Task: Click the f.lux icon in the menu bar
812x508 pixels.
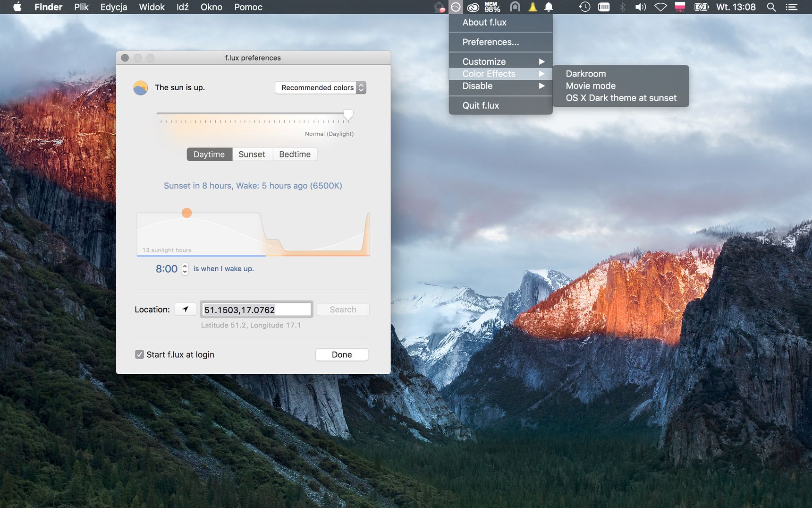Action: coord(456,7)
